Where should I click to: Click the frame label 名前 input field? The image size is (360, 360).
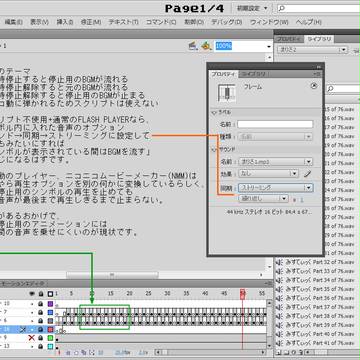point(275,124)
